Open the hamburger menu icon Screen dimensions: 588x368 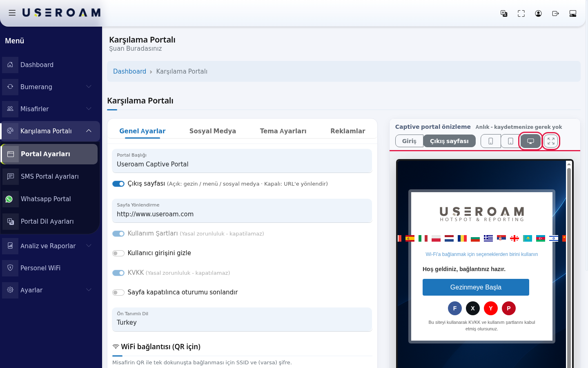tap(12, 13)
